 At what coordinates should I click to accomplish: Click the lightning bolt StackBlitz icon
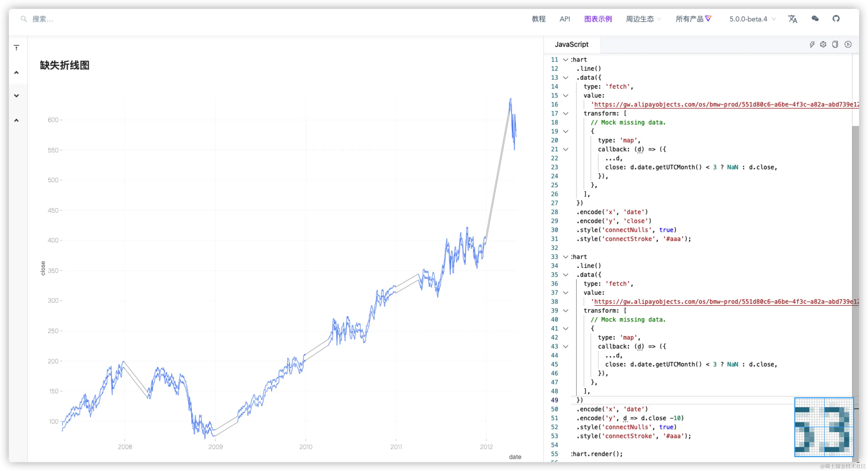pos(812,44)
